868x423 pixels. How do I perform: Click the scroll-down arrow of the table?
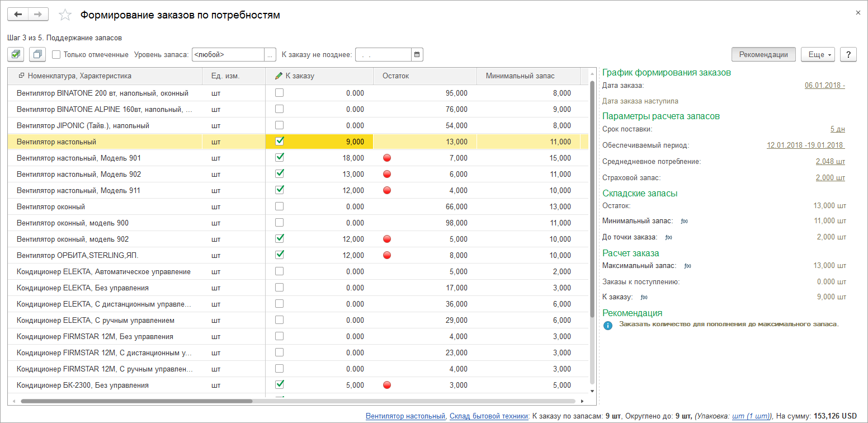click(x=592, y=391)
